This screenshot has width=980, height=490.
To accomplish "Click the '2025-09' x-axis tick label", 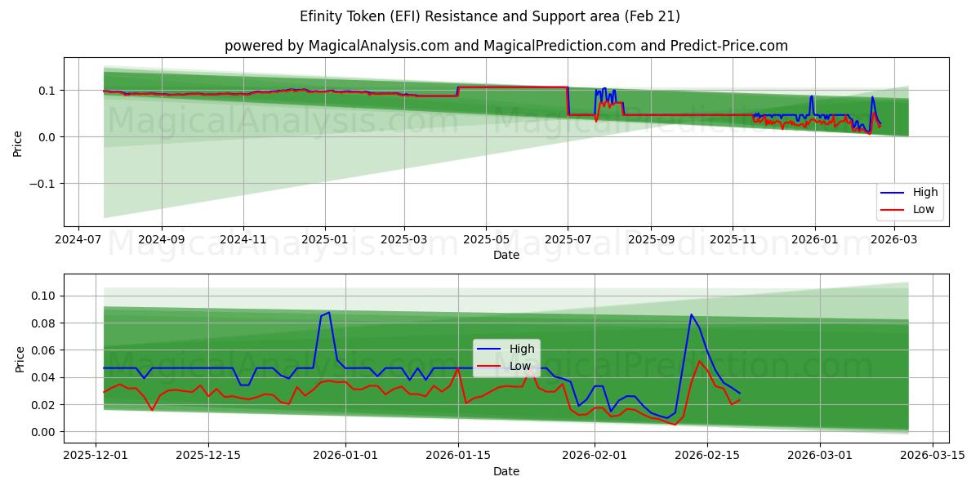I will click(x=651, y=239).
